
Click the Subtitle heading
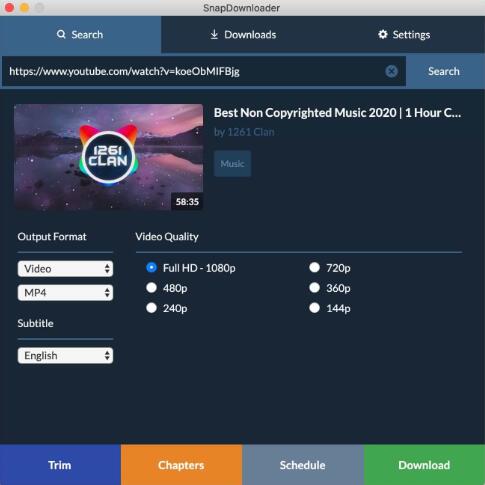pos(35,323)
